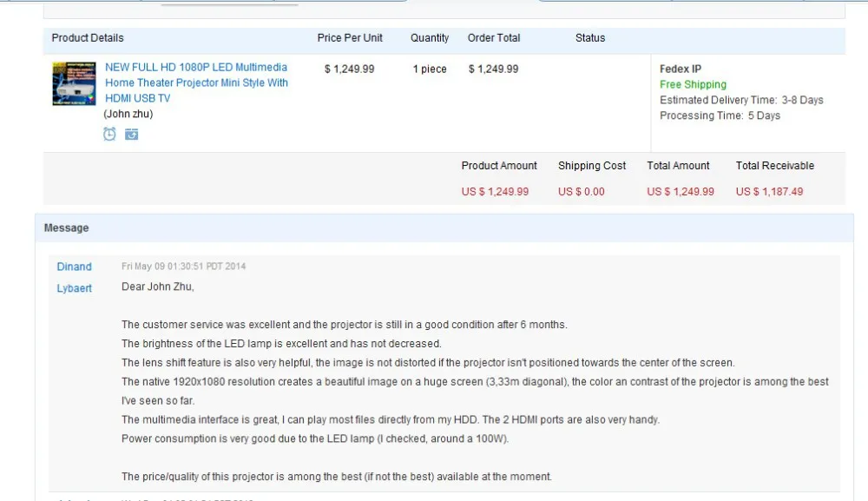Click the blue return-arrow box icon

point(131,134)
